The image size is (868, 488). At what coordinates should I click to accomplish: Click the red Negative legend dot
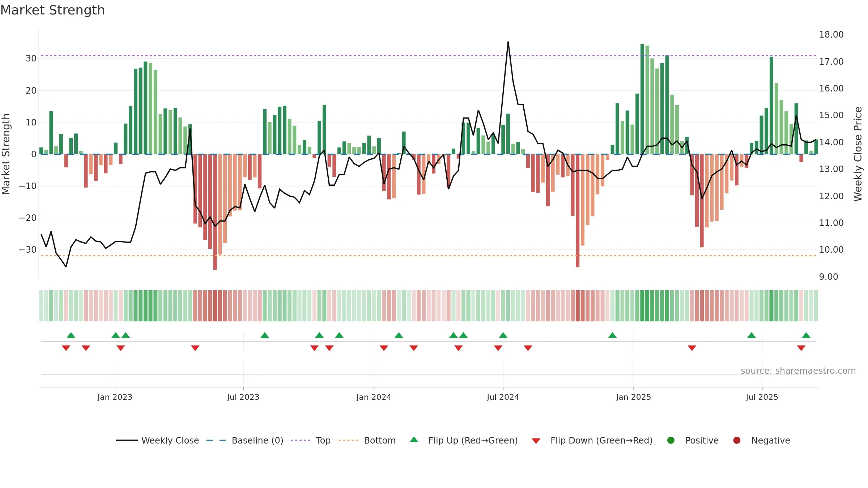[x=737, y=440]
